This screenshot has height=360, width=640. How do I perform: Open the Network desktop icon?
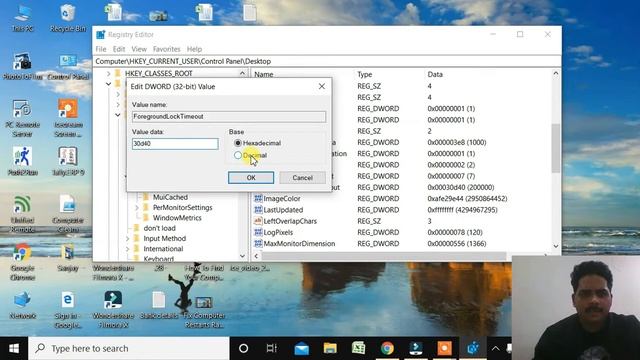[22, 305]
